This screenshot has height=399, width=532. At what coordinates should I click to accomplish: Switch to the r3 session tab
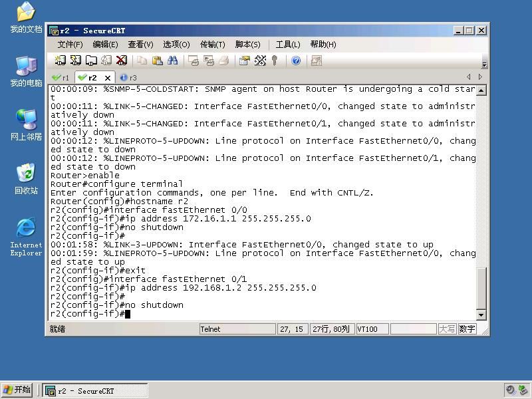coord(128,78)
